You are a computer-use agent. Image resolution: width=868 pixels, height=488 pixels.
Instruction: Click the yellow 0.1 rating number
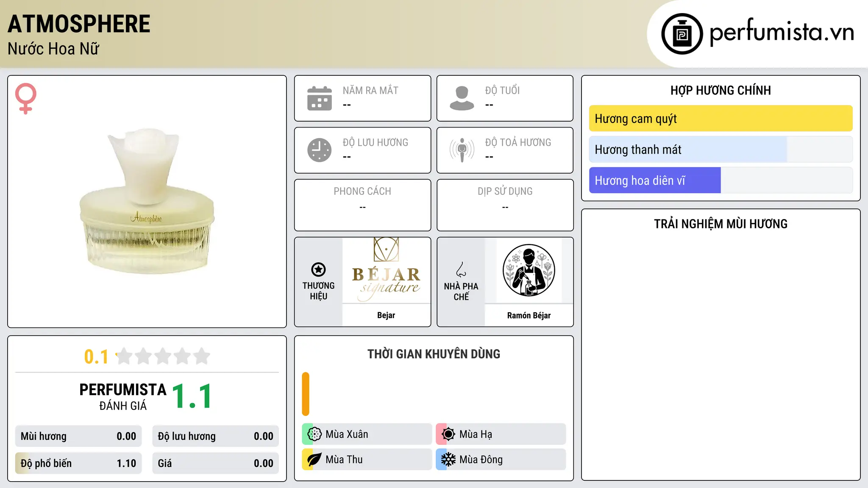coord(96,357)
